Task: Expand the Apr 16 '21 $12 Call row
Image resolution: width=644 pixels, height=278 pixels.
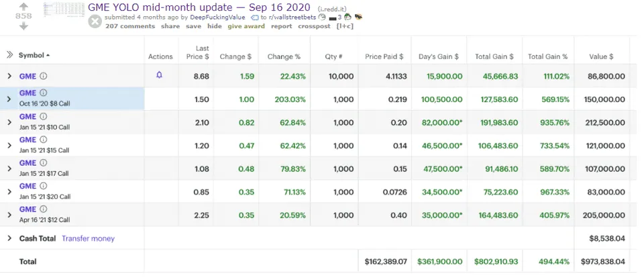Action: pos(9,215)
